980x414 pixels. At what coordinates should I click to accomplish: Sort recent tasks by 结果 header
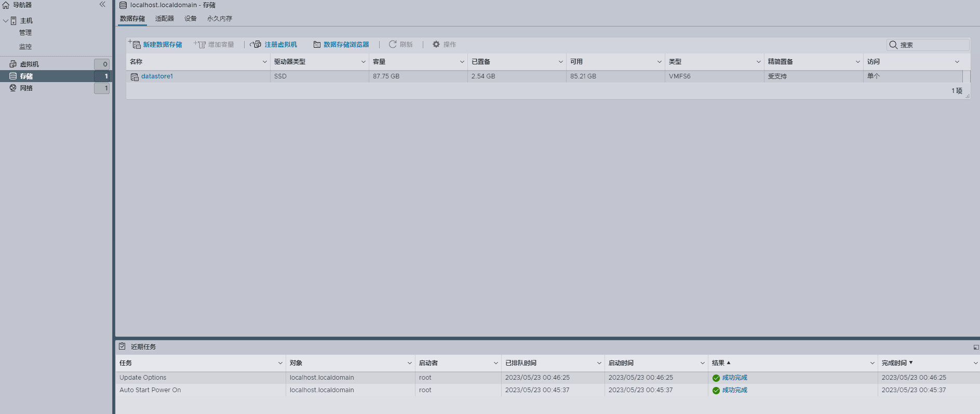[718, 363]
